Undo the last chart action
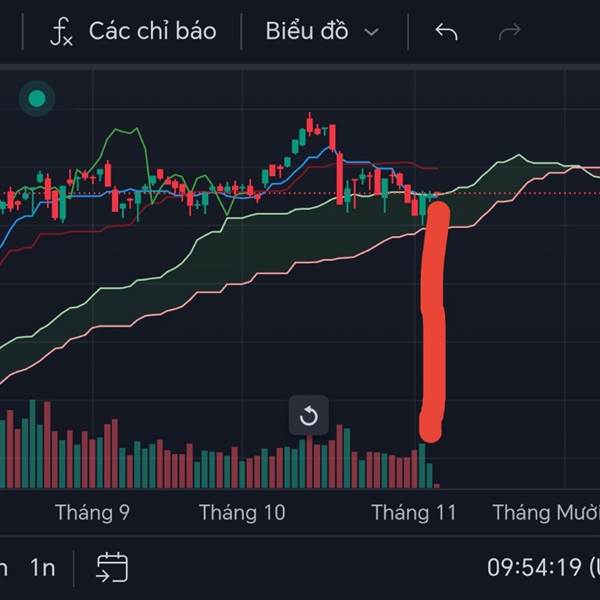 click(446, 32)
